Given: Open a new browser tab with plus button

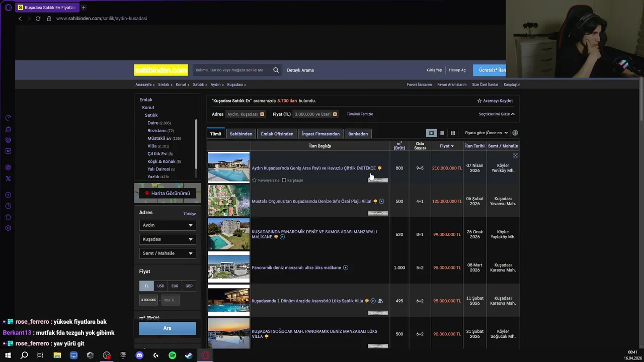Looking at the screenshot, I should (84, 8).
